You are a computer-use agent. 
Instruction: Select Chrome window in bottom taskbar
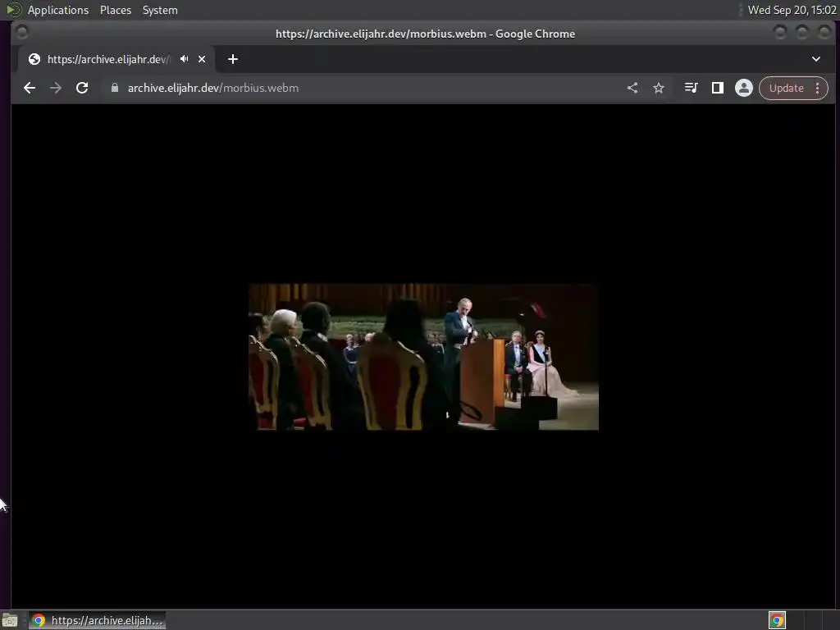click(97, 620)
